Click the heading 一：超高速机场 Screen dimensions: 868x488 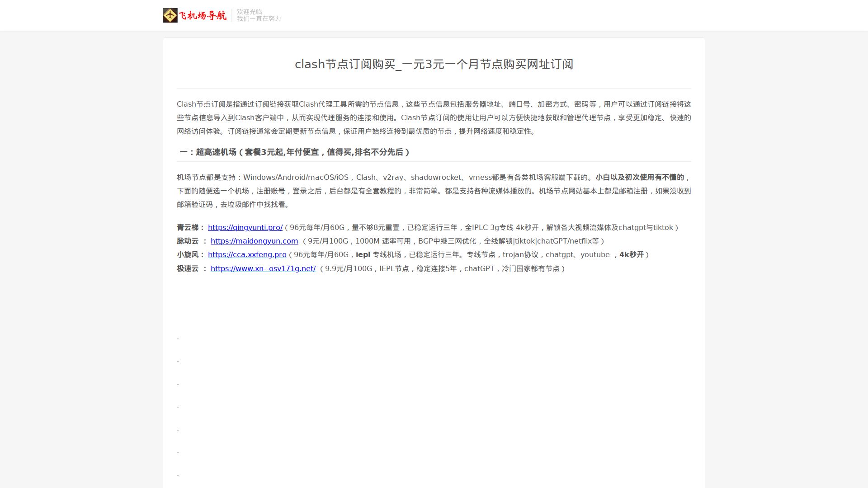point(295,152)
